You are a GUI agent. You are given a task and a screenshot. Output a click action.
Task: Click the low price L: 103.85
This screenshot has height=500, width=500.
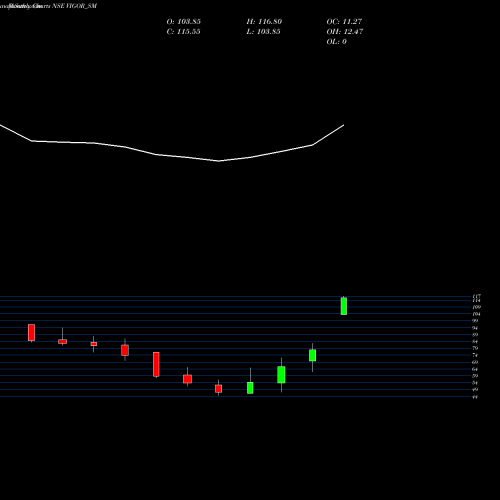click(x=263, y=32)
